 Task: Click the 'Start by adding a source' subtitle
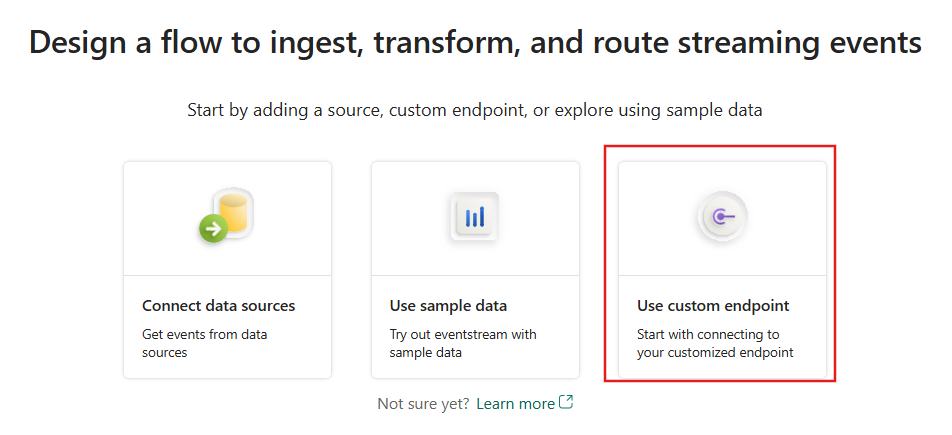pyautogui.click(x=475, y=111)
